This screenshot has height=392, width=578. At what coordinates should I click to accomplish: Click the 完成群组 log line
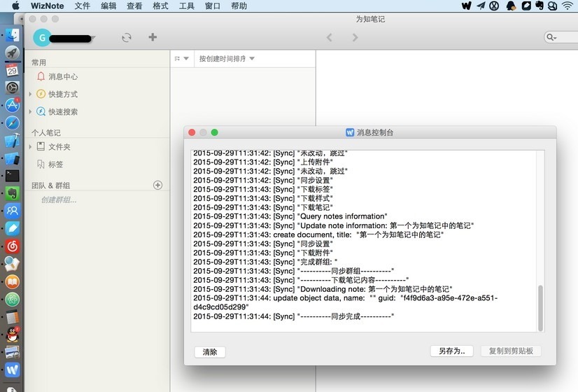[265, 262]
